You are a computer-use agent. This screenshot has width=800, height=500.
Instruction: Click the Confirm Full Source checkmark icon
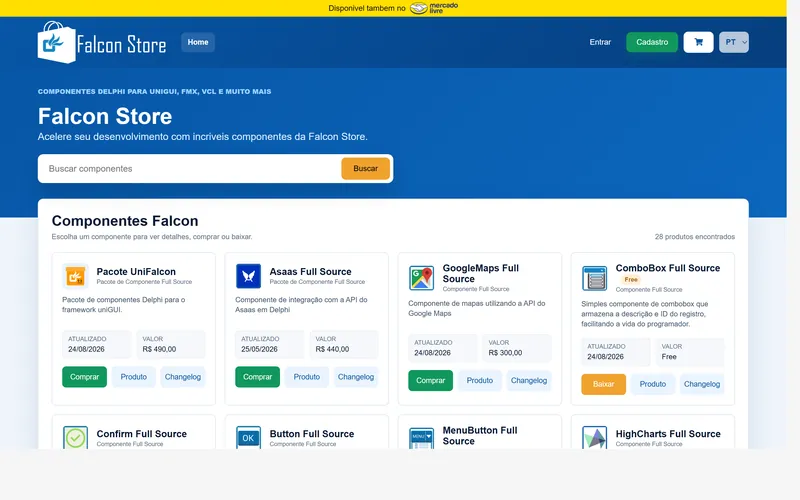coord(76,437)
